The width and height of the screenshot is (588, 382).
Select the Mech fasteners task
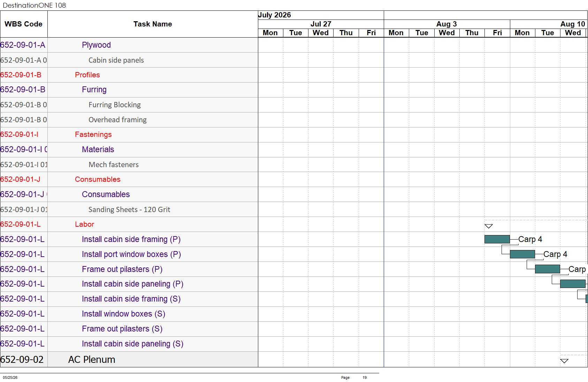(114, 165)
